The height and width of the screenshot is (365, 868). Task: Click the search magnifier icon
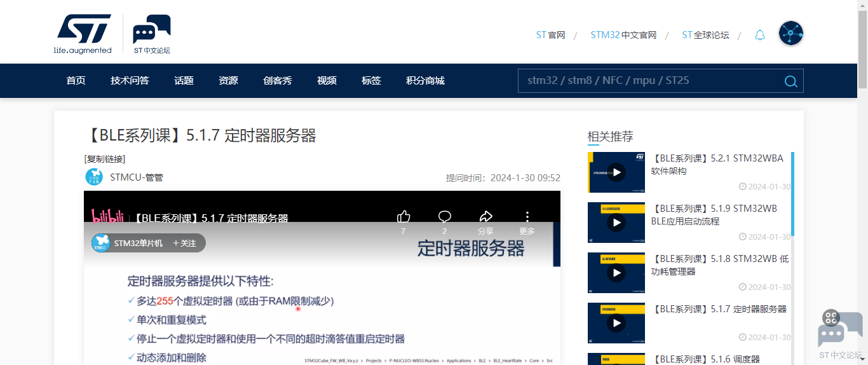click(x=790, y=81)
